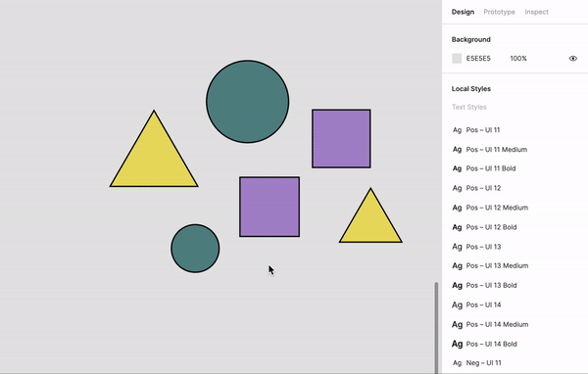588x374 pixels.
Task: Select the lower purple square
Action: pyautogui.click(x=269, y=207)
